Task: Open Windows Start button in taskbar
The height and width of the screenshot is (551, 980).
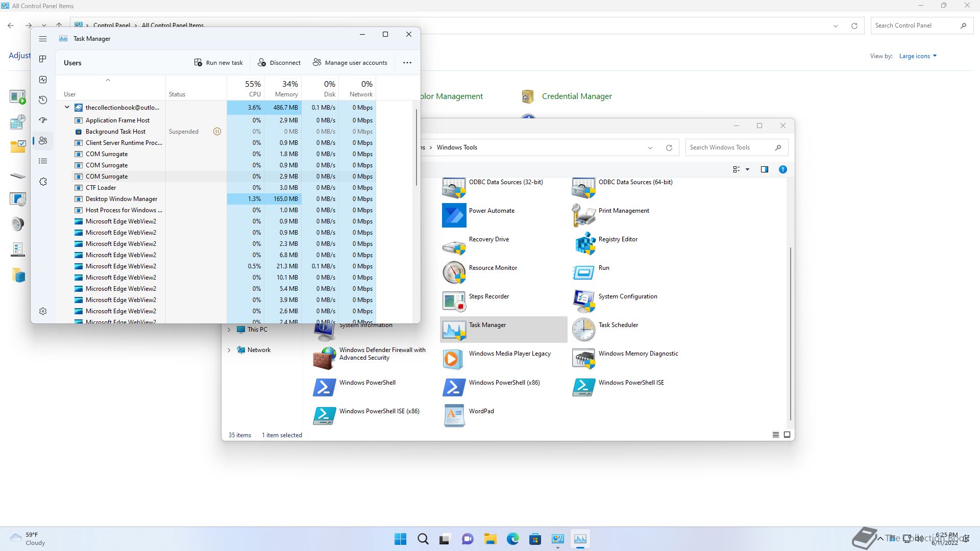Action: click(401, 539)
